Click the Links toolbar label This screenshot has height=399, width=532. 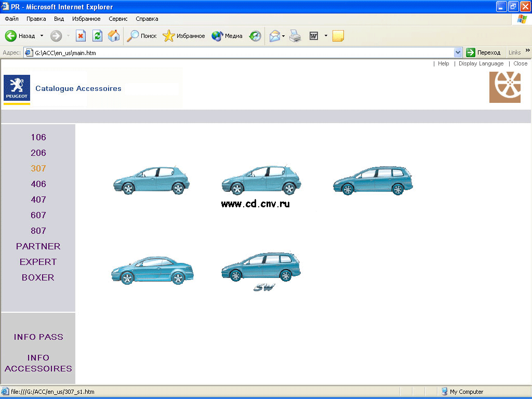(x=514, y=52)
